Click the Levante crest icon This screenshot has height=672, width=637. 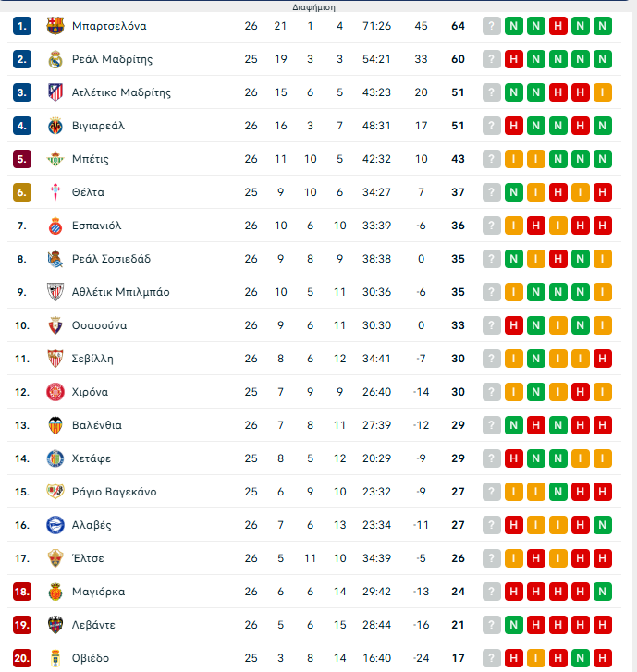click(55, 625)
